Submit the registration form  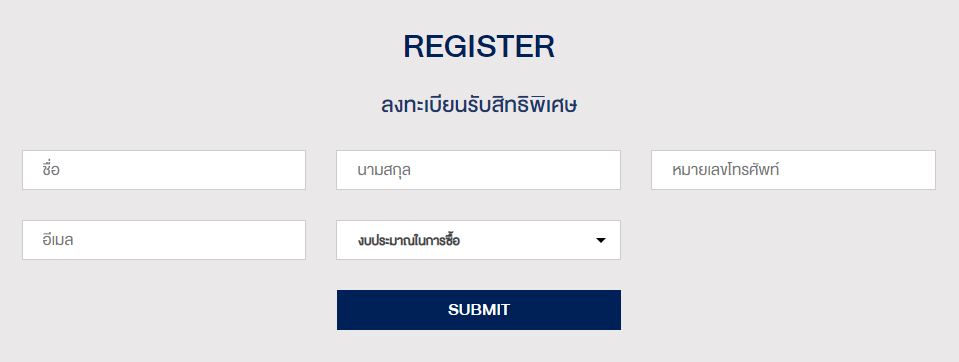478,310
